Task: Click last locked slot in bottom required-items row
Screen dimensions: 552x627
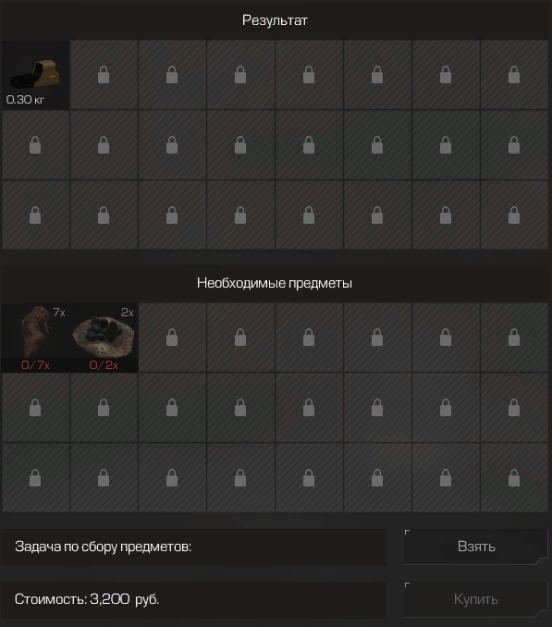Action: [514, 477]
